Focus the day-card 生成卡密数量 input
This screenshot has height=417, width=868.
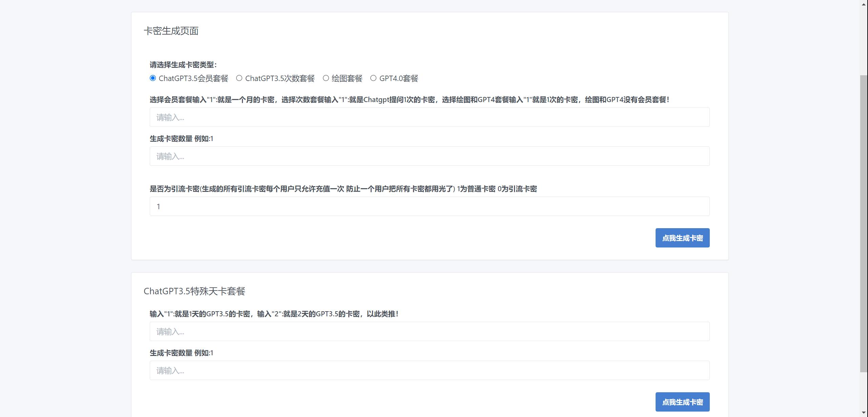coord(429,371)
